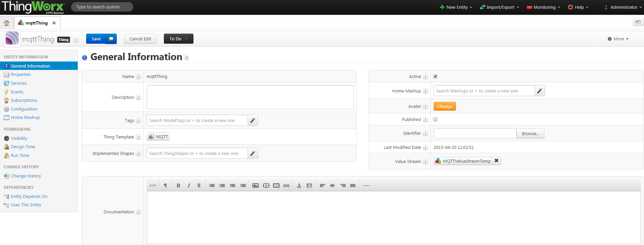Insert video into documentation
This screenshot has height=245, width=644.
click(266, 186)
